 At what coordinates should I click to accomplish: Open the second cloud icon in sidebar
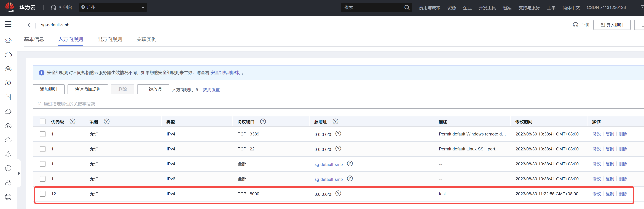pyautogui.click(x=8, y=55)
